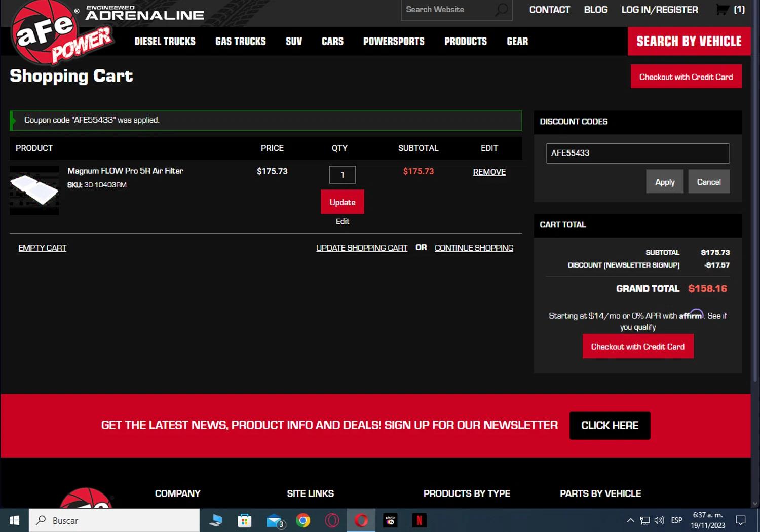The height and width of the screenshot is (532, 760).
Task: Click the Company footer heading
Action: 178,493
